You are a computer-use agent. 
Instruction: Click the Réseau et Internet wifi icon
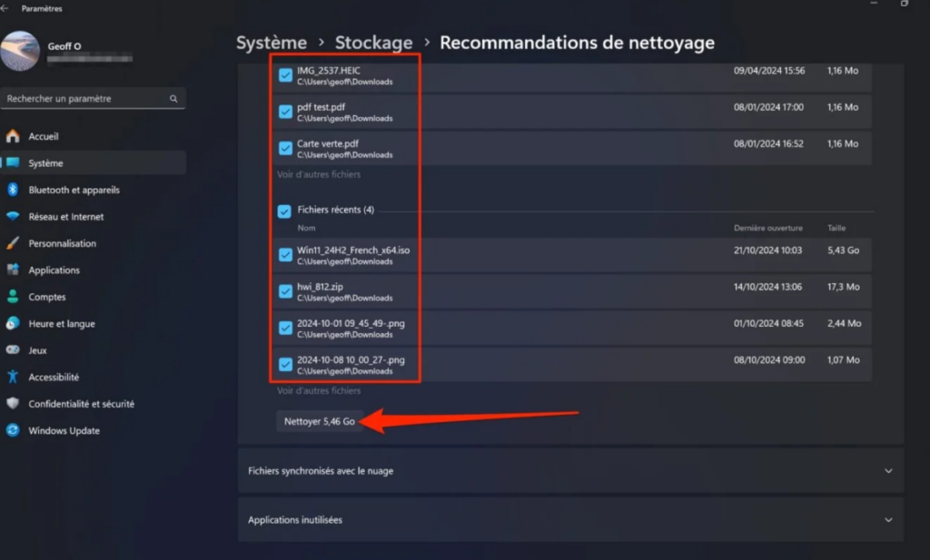(x=13, y=217)
